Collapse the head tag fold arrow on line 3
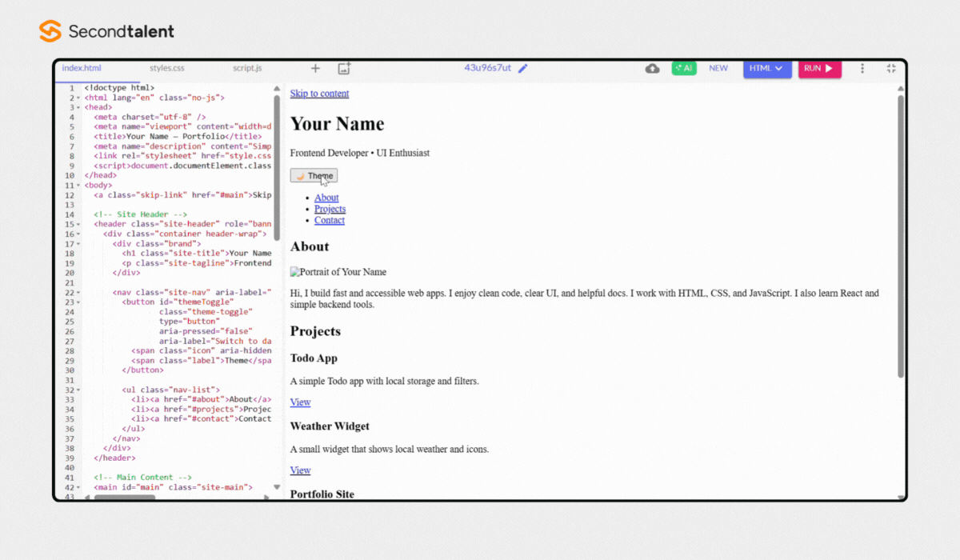The width and height of the screenshot is (960, 560). click(78, 107)
